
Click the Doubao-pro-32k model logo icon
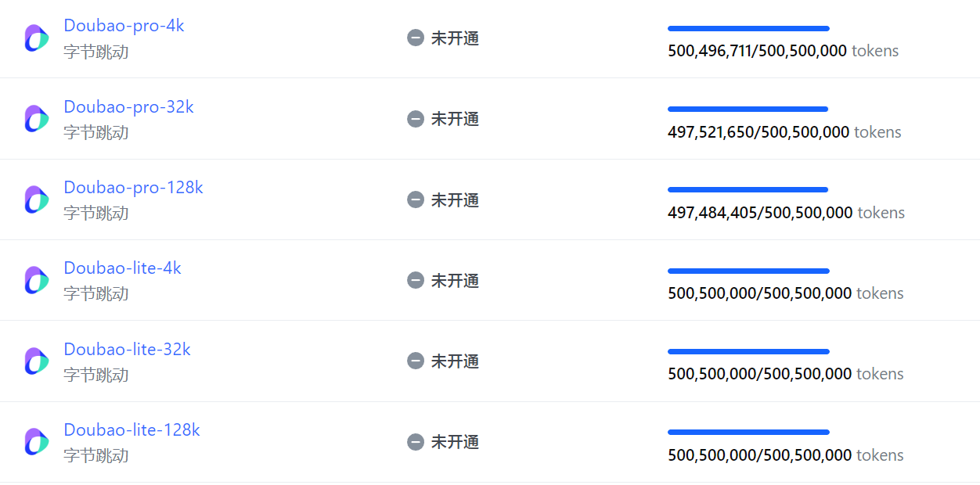pos(36,119)
